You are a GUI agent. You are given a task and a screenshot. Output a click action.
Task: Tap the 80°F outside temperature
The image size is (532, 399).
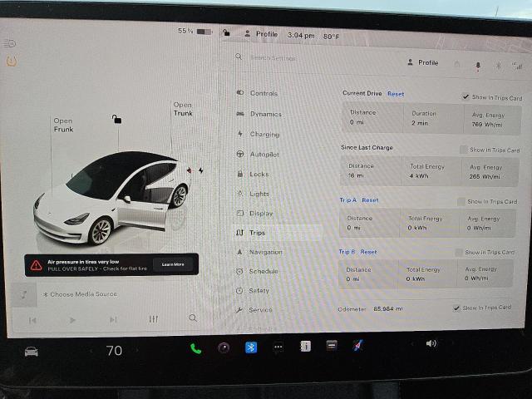pos(331,37)
